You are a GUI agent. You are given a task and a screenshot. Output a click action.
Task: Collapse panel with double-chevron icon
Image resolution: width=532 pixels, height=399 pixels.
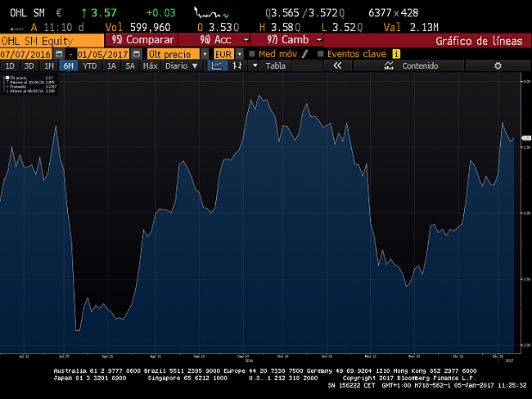point(337,65)
